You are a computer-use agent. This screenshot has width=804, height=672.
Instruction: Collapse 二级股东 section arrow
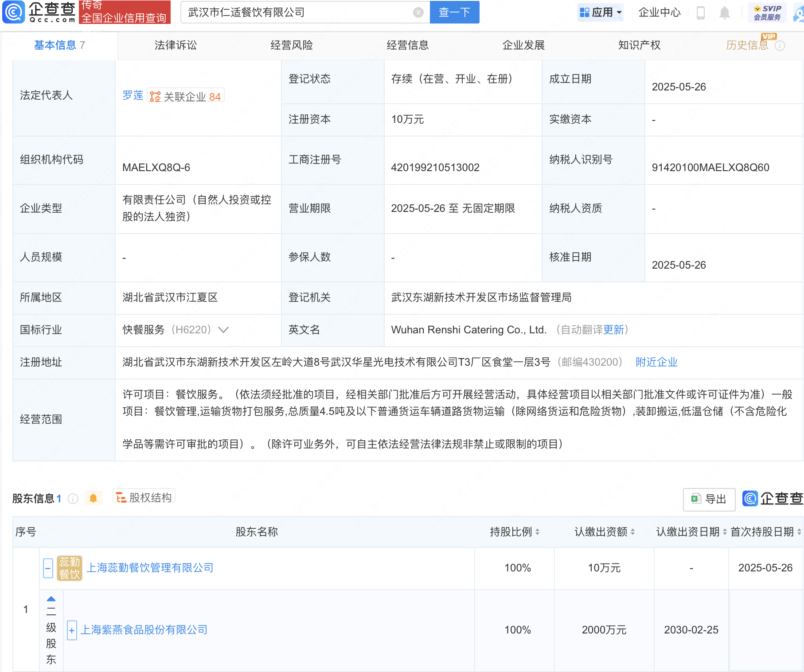[51, 599]
